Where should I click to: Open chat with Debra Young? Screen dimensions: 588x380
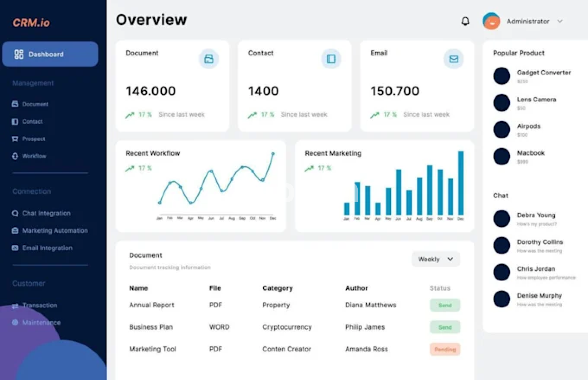(x=536, y=215)
